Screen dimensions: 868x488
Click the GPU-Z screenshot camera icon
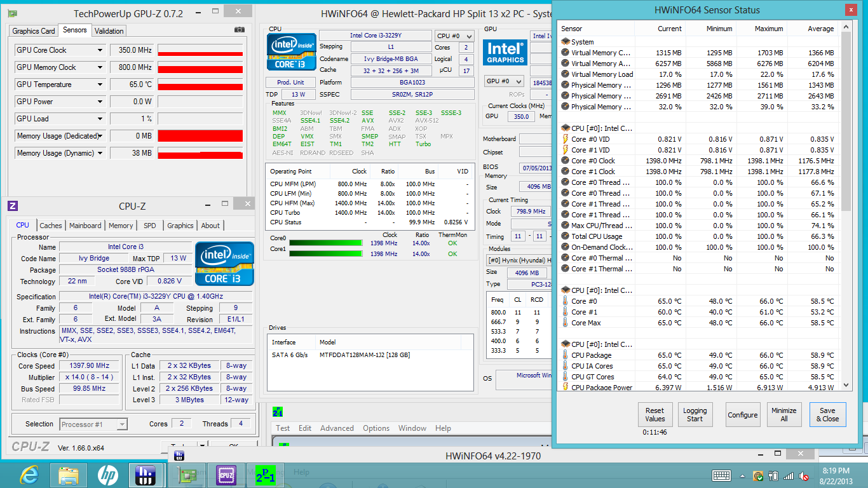tap(240, 30)
